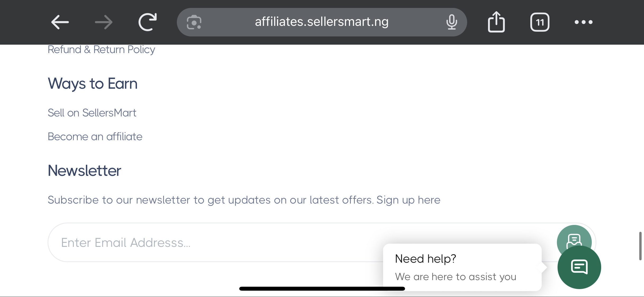Viewport: 644px width, 297px height.
Task: Open the Refund & Return Policy link
Action: point(101,50)
